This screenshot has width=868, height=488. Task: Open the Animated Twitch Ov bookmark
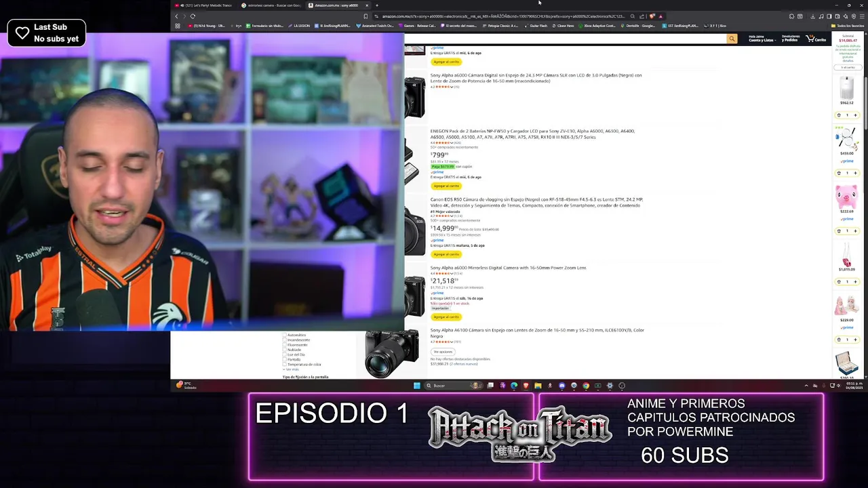point(375,26)
